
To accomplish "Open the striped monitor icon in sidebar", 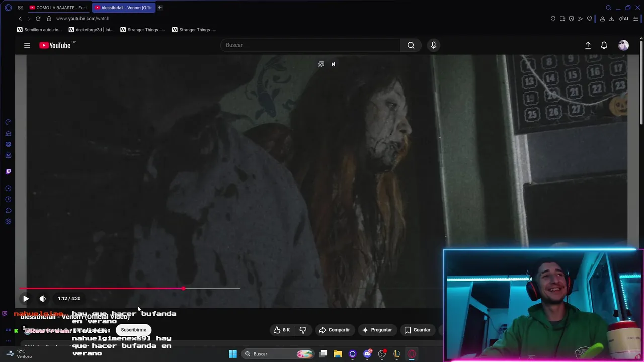I will [x=8, y=144].
